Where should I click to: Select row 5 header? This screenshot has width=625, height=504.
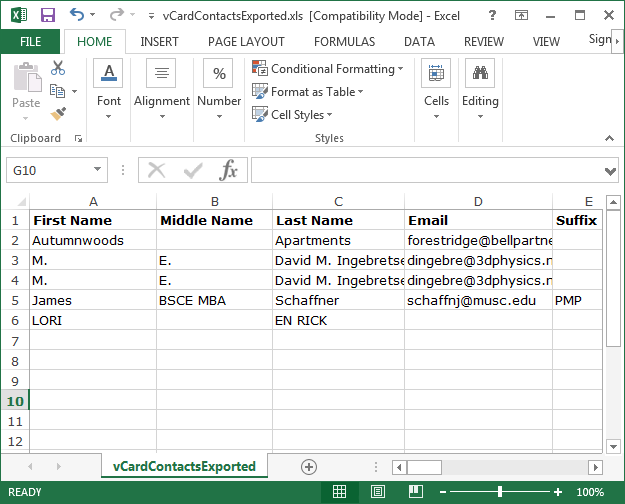click(x=15, y=300)
